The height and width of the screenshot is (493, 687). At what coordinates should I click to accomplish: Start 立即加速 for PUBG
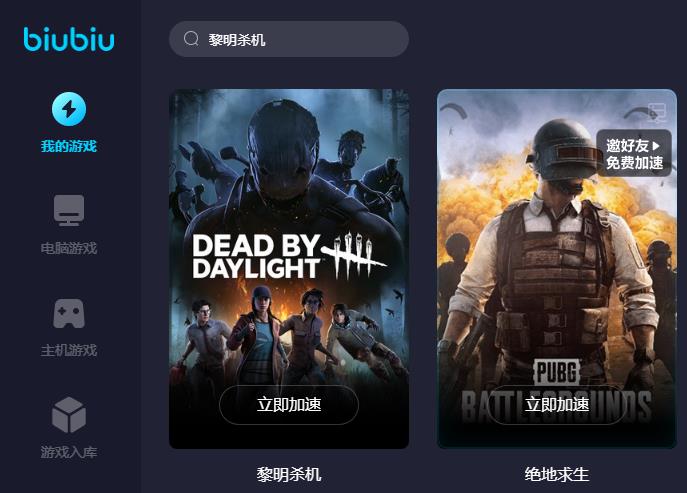[556, 404]
